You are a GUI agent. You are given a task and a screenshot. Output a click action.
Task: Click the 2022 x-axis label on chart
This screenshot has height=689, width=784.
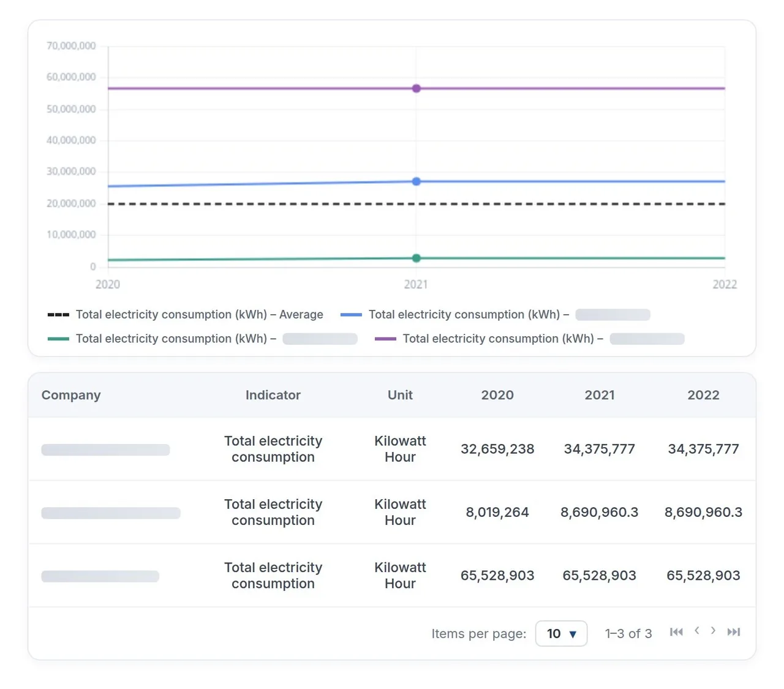tap(725, 284)
